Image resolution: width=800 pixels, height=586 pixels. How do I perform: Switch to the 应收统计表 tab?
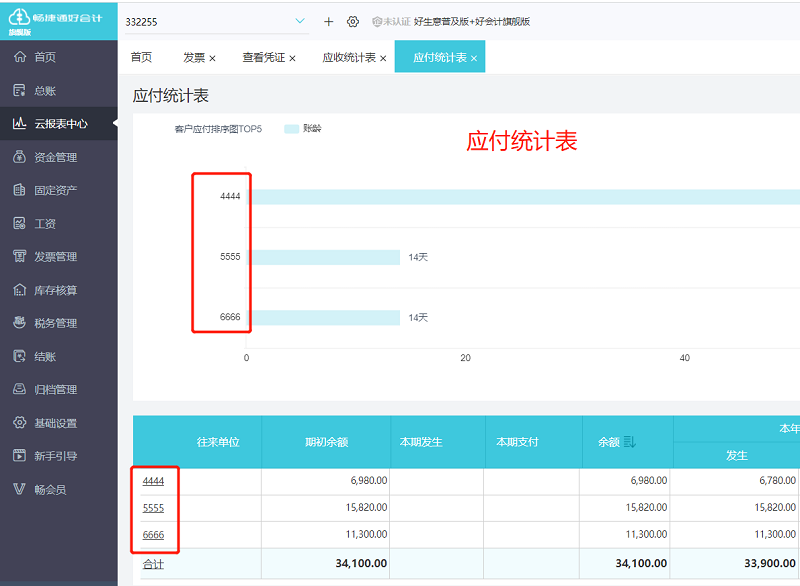click(x=348, y=58)
